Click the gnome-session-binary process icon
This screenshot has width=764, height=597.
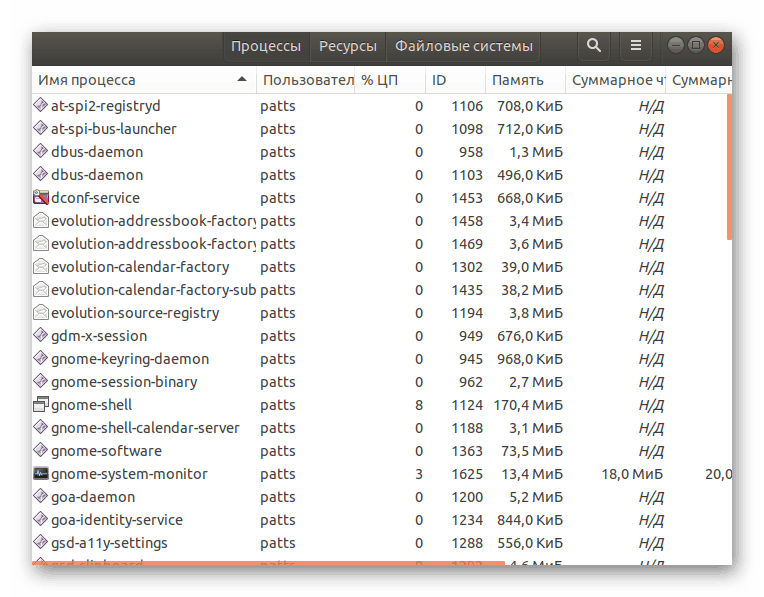(40, 381)
